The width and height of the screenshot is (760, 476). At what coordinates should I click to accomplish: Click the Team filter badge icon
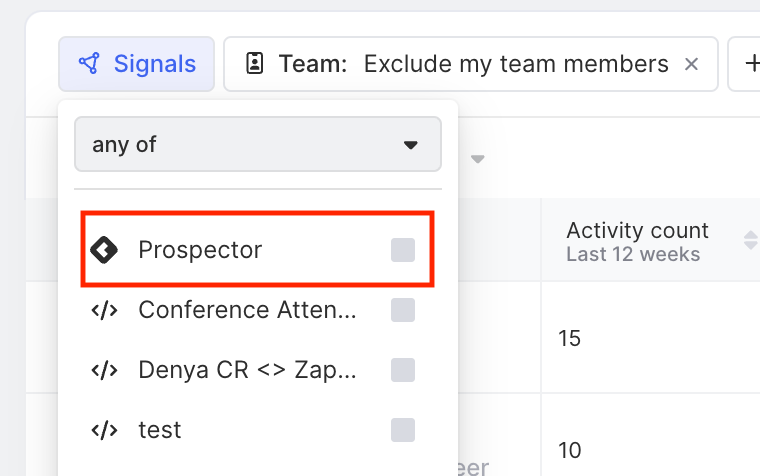(x=254, y=65)
